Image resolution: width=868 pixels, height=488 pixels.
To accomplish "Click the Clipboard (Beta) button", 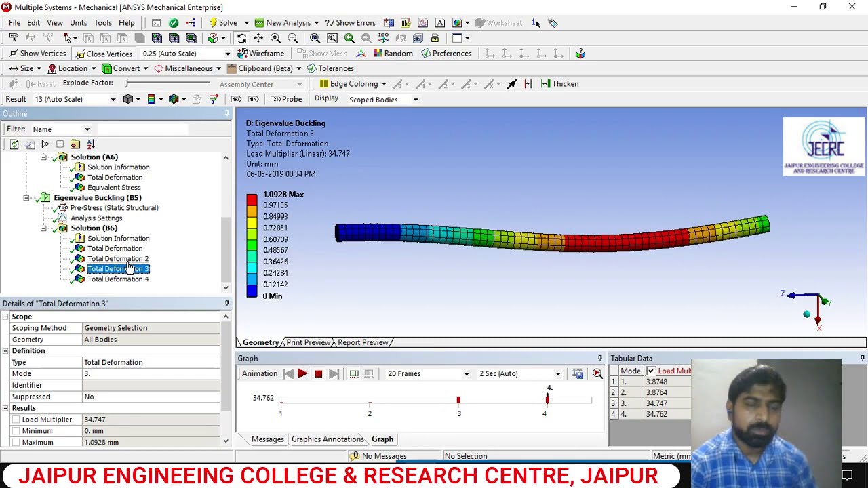I will 264,68.
